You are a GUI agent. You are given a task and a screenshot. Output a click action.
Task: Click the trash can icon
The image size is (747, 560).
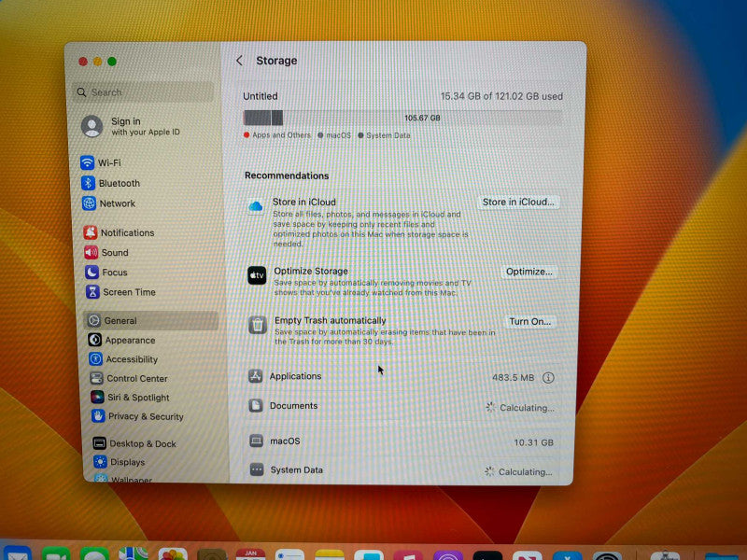[x=258, y=325]
